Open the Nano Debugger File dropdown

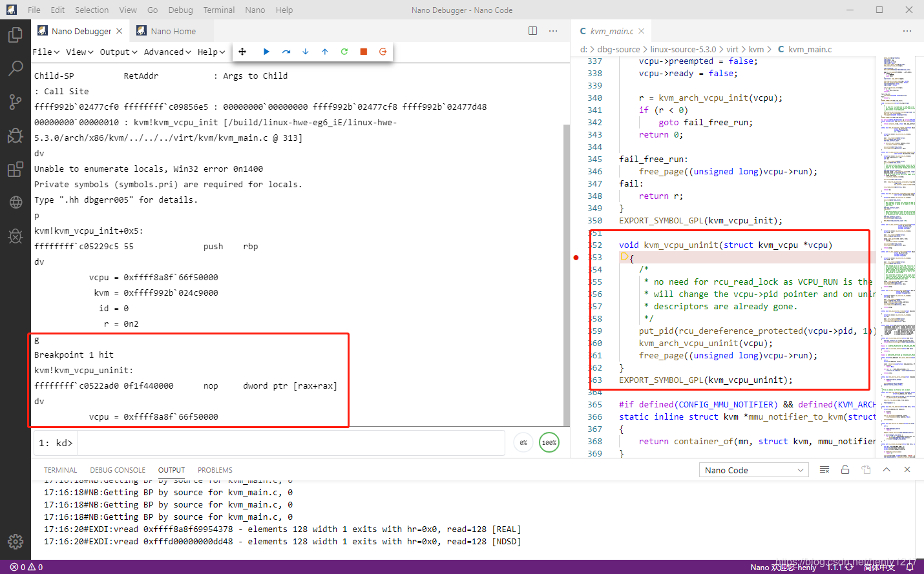point(45,52)
